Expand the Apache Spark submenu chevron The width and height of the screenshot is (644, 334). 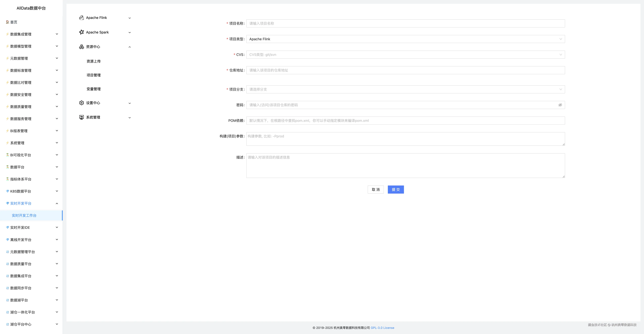tap(130, 32)
